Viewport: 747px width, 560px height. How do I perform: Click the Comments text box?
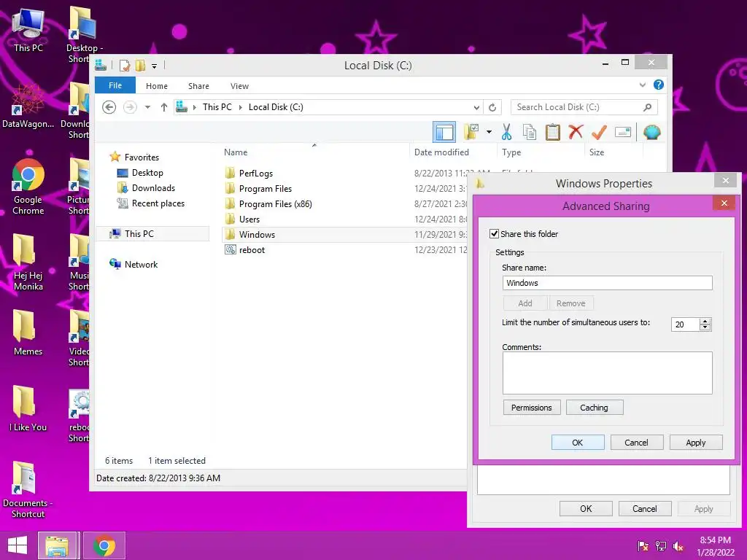click(x=607, y=373)
